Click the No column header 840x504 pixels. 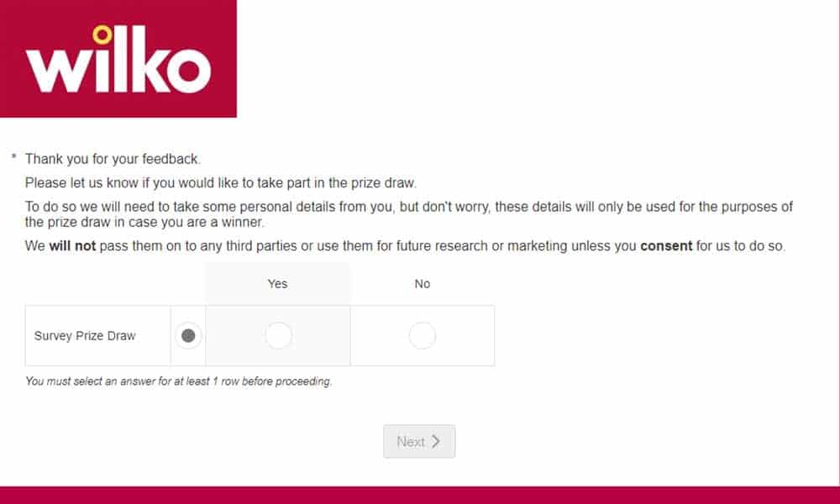423,284
